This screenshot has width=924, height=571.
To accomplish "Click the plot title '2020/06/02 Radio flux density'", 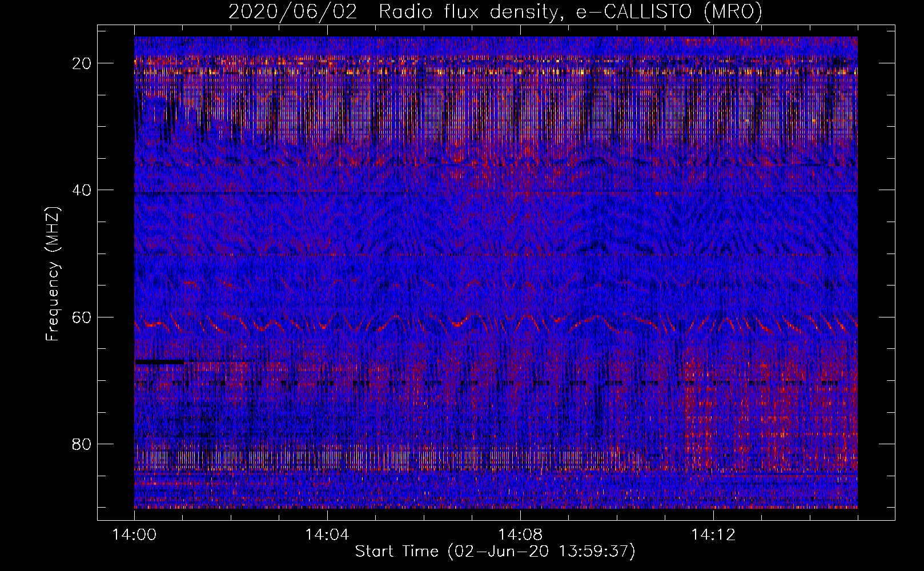I will pyautogui.click(x=495, y=11).
